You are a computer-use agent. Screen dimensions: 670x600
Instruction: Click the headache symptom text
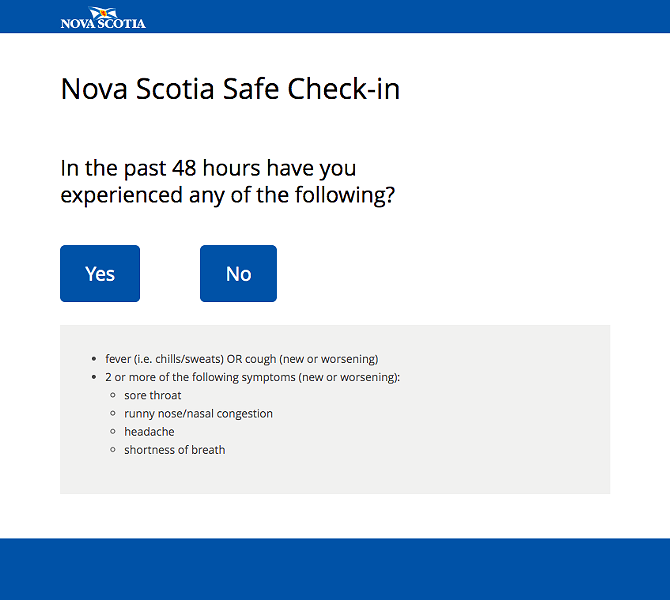click(149, 432)
